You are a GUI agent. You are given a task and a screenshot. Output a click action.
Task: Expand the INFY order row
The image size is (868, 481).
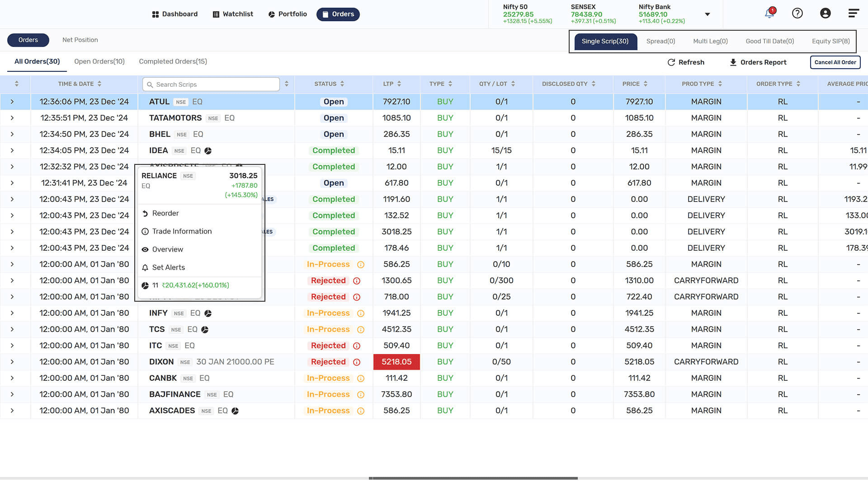(12, 313)
